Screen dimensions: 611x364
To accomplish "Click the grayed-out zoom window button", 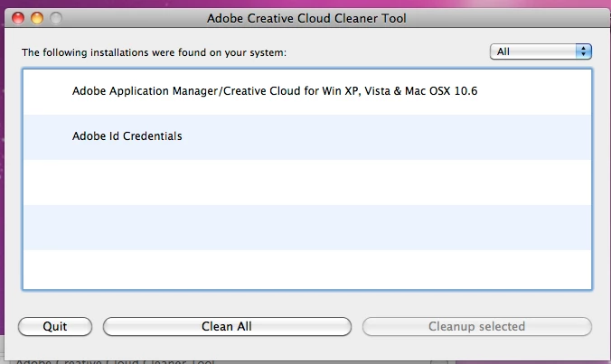I will [56, 18].
